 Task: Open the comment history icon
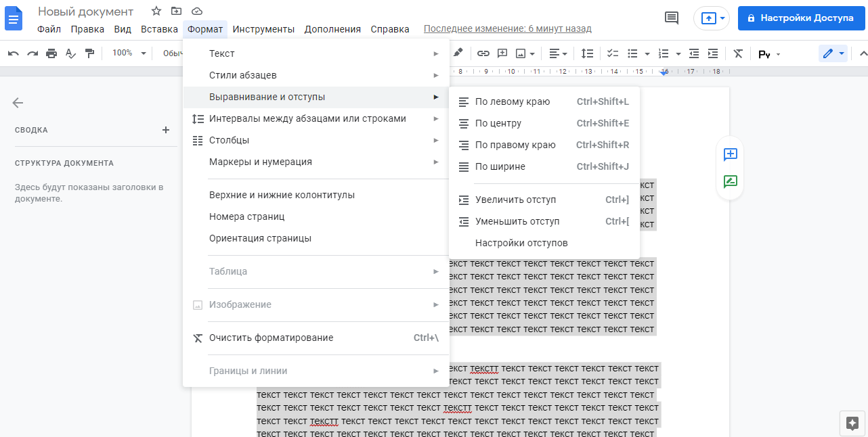[x=672, y=18]
